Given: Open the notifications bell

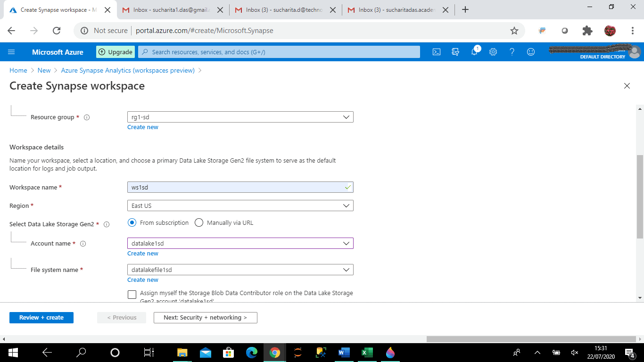Looking at the screenshot, I should click(474, 52).
